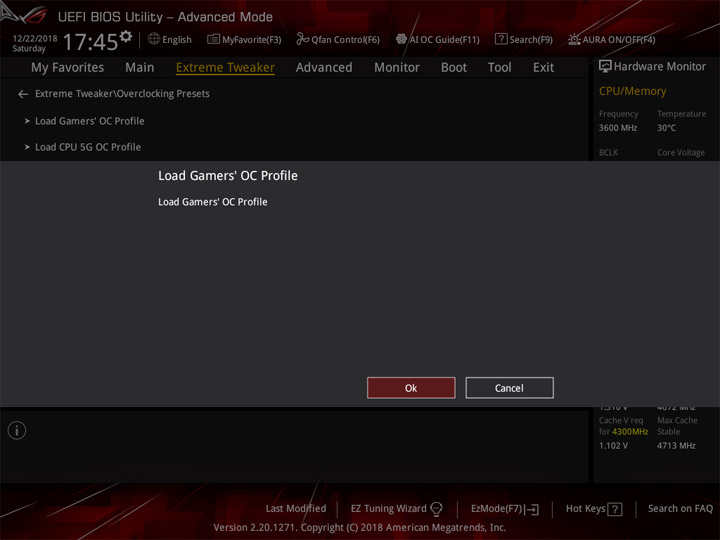The width and height of the screenshot is (720, 540).
Task: Click AI OC Guide(F11) text
Action: pos(444,40)
